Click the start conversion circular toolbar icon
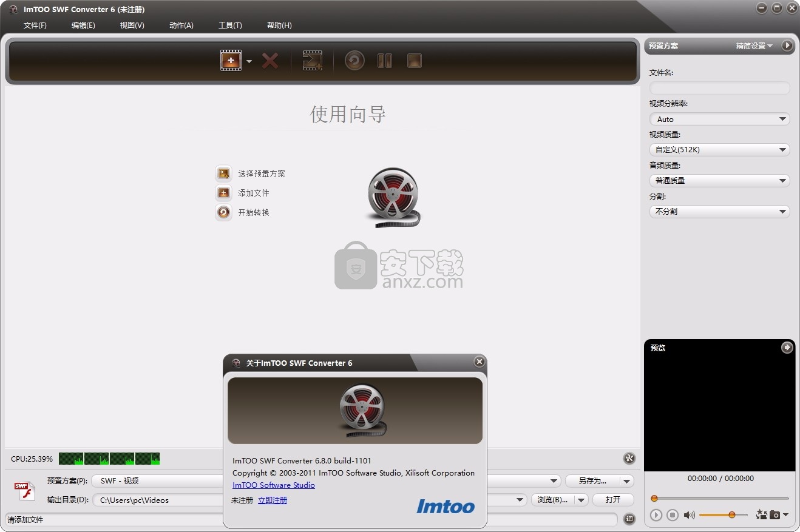Screen dimensions: 800x532 click(354, 61)
